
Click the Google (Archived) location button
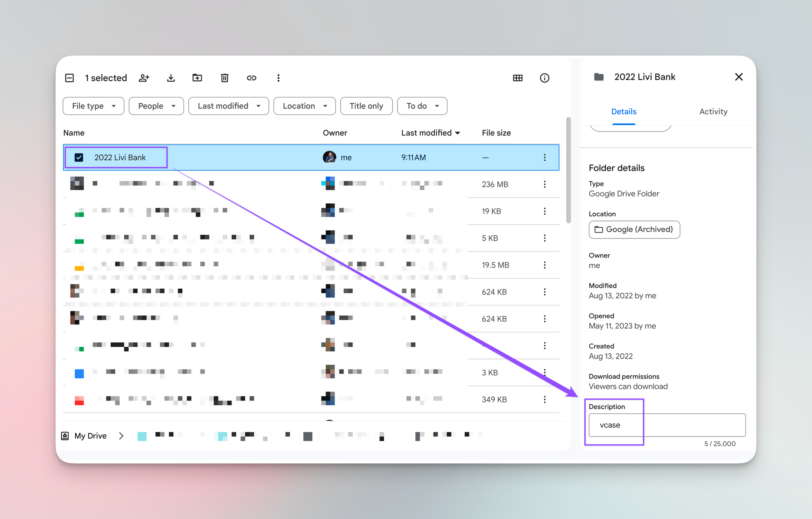click(x=634, y=229)
